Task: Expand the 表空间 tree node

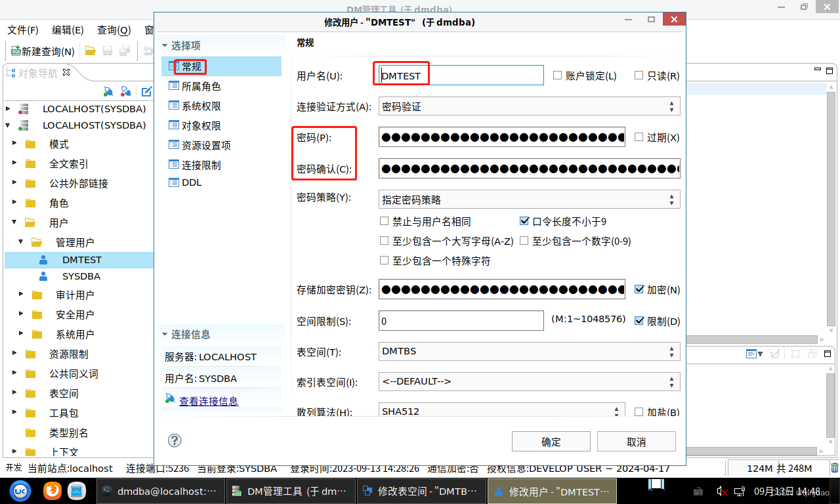Action: click(14, 393)
